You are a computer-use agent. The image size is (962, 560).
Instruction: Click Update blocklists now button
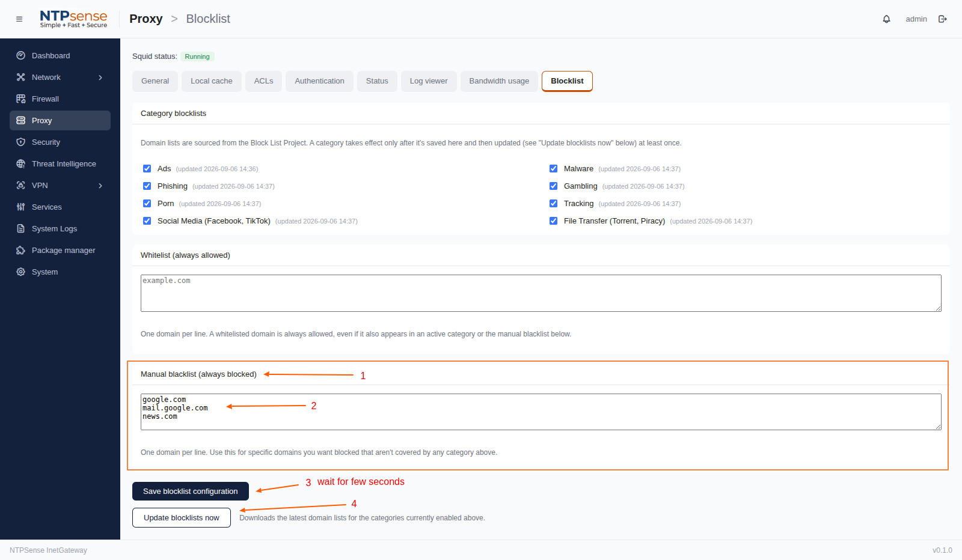[182, 517]
